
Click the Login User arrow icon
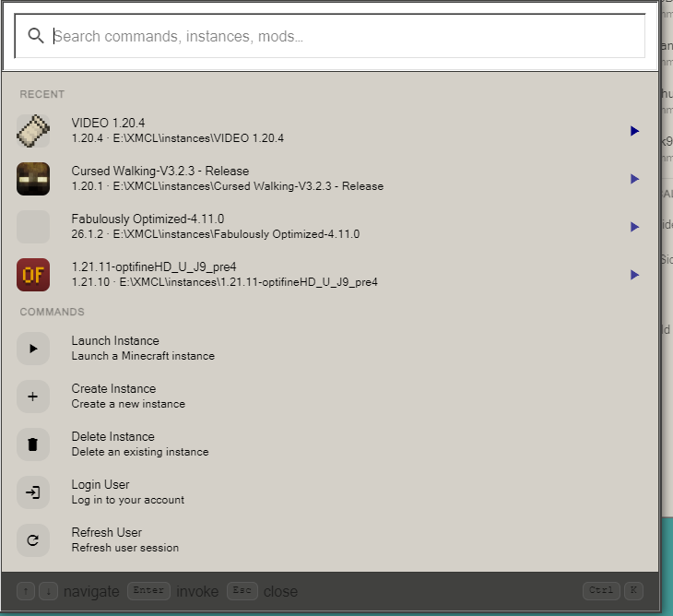click(x=33, y=492)
